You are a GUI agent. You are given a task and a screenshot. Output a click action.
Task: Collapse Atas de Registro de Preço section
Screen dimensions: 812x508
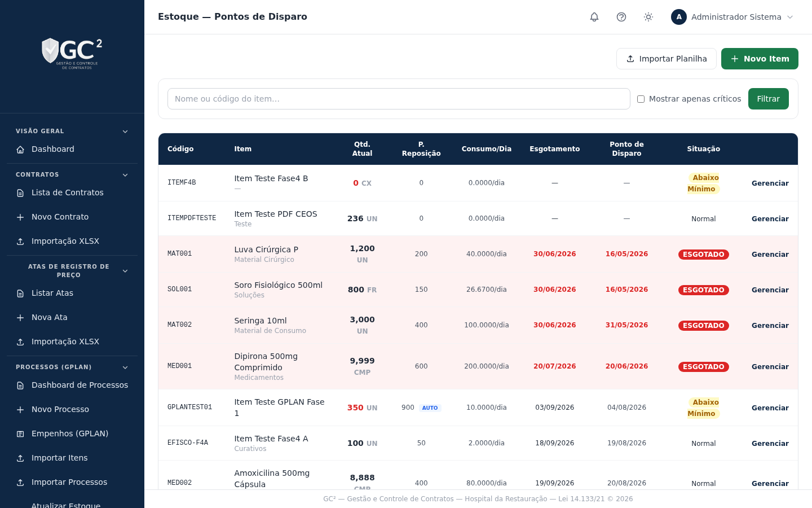[125, 271]
